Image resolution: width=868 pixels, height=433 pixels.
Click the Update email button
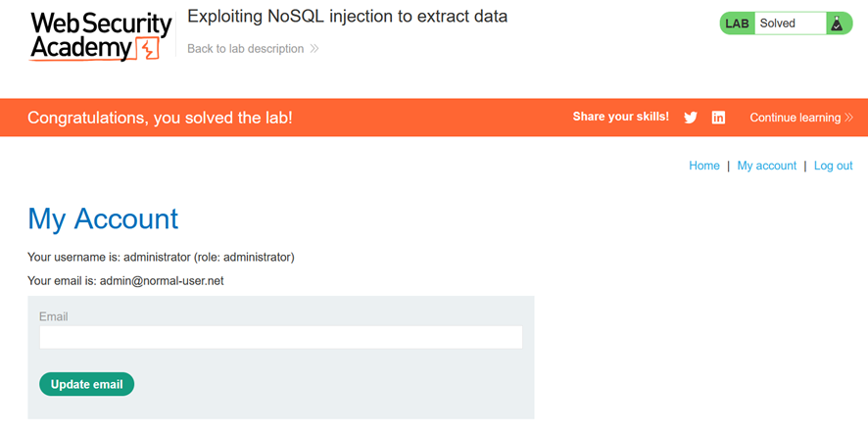[87, 384]
